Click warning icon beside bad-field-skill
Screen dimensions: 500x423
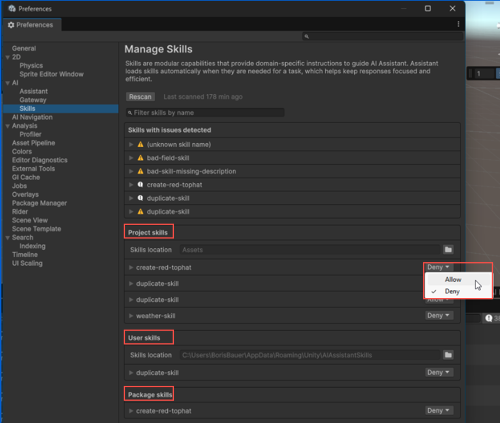tap(140, 158)
